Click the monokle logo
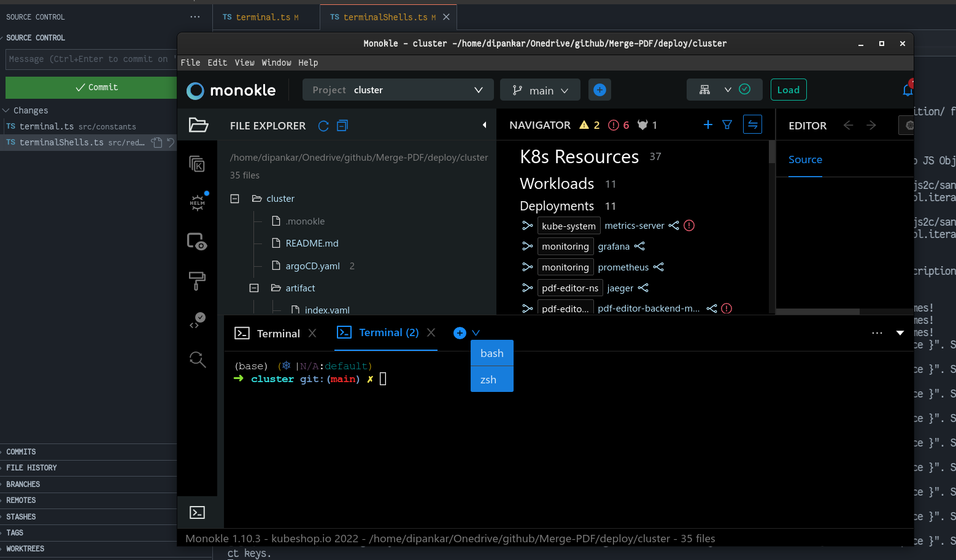Screen dimensions: 956x560 (231, 90)
